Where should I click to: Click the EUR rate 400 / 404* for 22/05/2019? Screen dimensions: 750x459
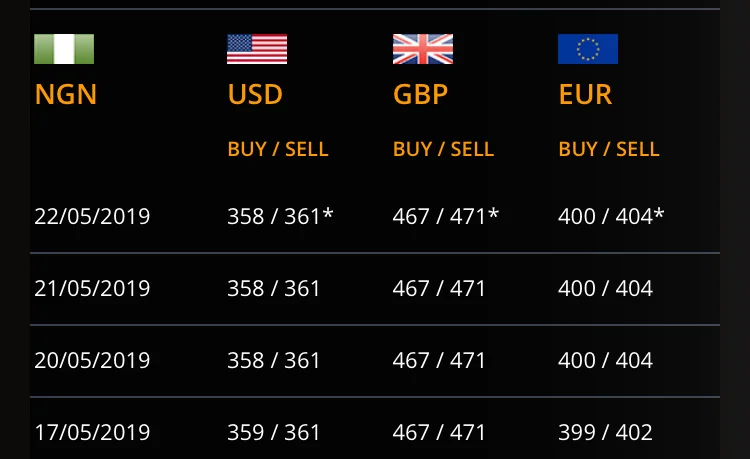click(x=611, y=216)
